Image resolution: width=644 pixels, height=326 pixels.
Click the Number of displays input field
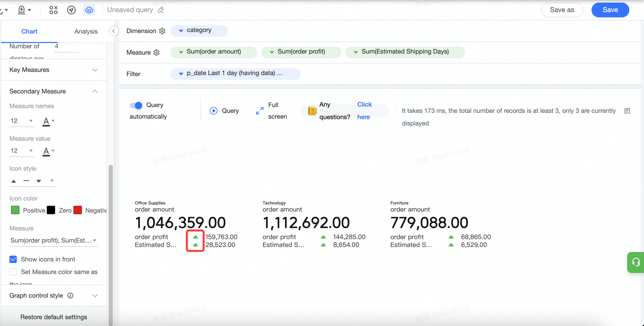click(x=67, y=47)
